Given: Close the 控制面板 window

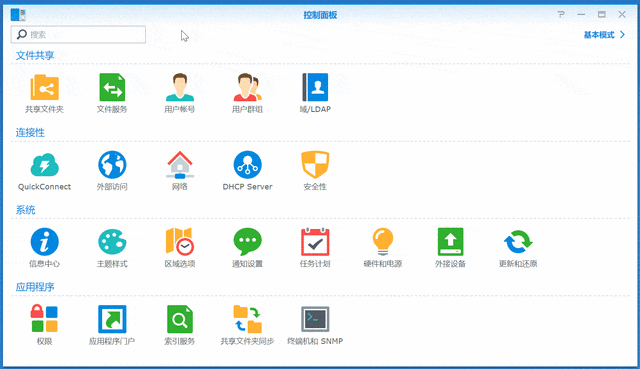Looking at the screenshot, I should [622, 15].
